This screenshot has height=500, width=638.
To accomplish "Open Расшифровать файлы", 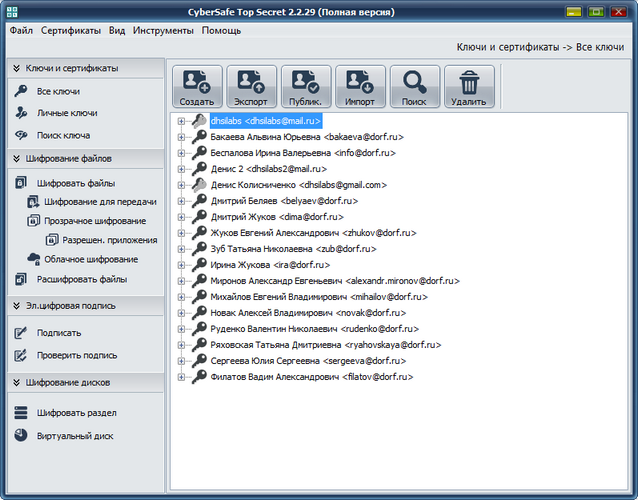I will point(82,279).
